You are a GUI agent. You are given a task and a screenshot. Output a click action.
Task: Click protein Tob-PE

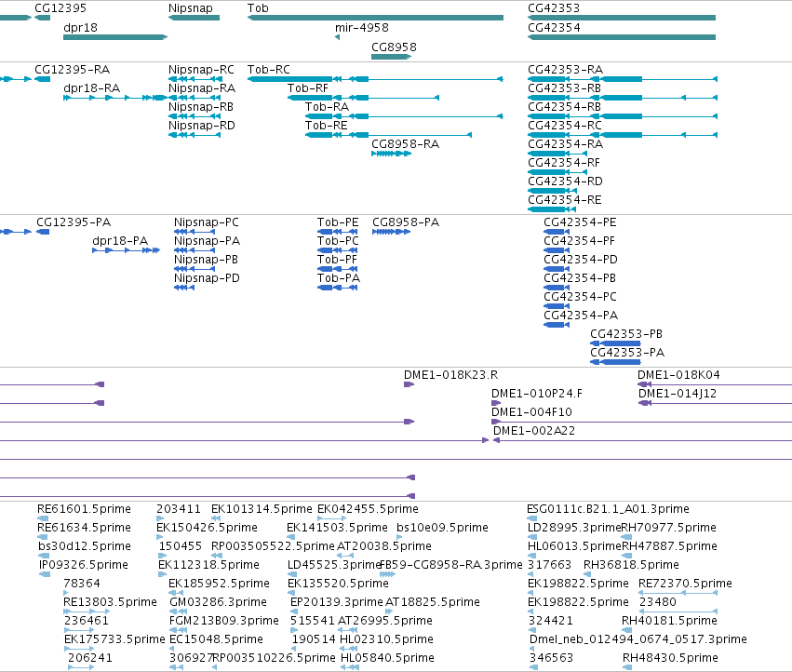pyautogui.click(x=338, y=232)
